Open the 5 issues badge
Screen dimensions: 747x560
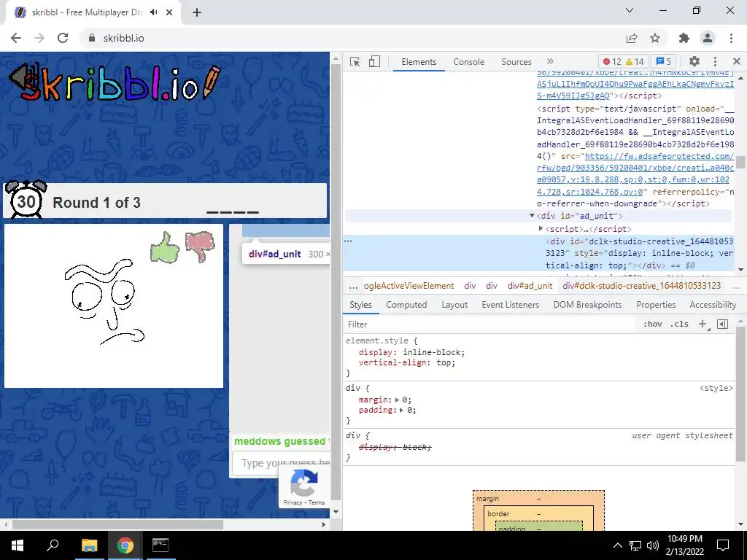664,61
